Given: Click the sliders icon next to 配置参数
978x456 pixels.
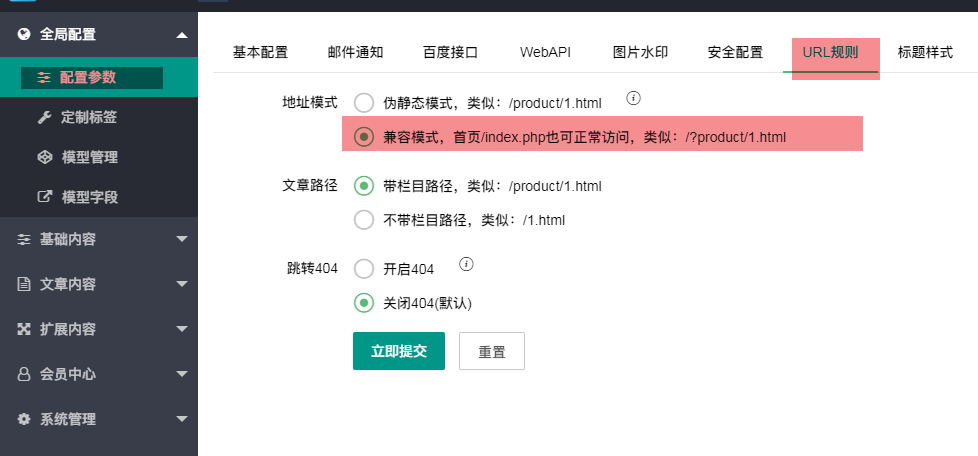Looking at the screenshot, I should click(44, 78).
